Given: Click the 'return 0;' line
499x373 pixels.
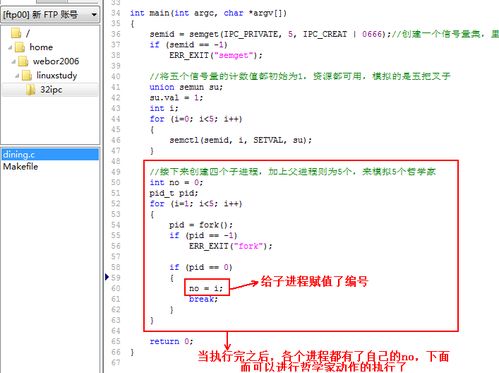Looking at the screenshot, I should coord(171,341).
